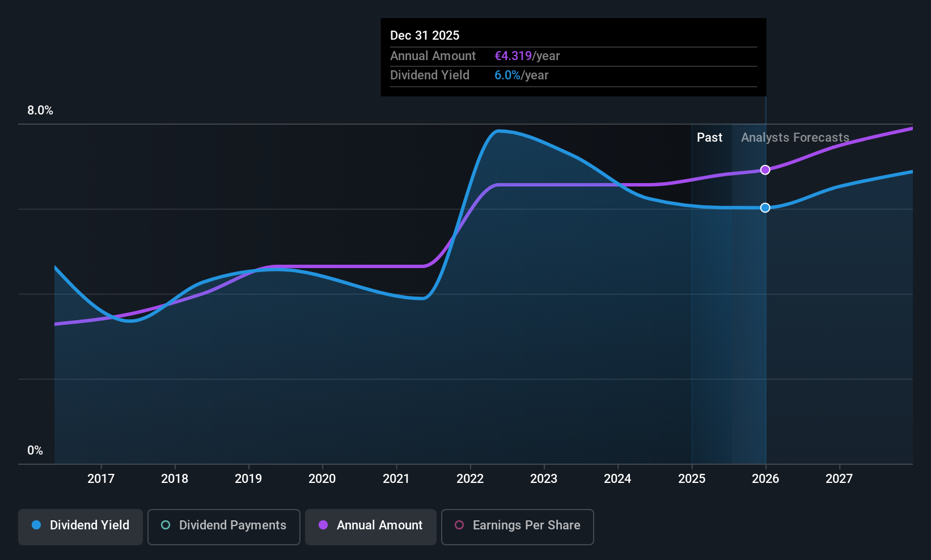
Task: Click the Dec 31 2025 tooltip date
Action: [425, 36]
